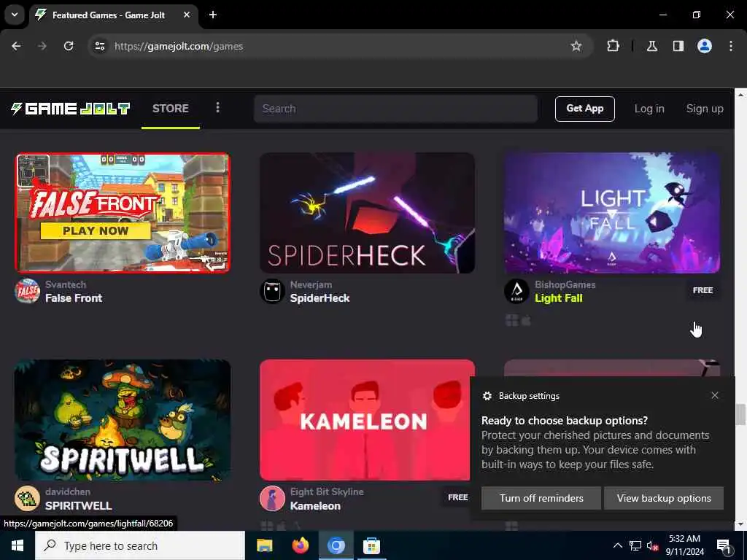Dismiss the Backup settings notification
The height and width of the screenshot is (560, 747).
[x=715, y=395]
